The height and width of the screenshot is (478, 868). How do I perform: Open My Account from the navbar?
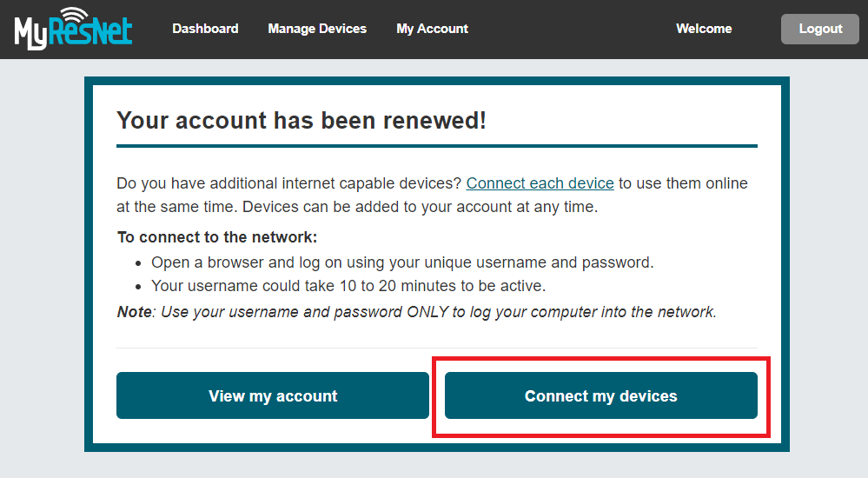[433, 29]
